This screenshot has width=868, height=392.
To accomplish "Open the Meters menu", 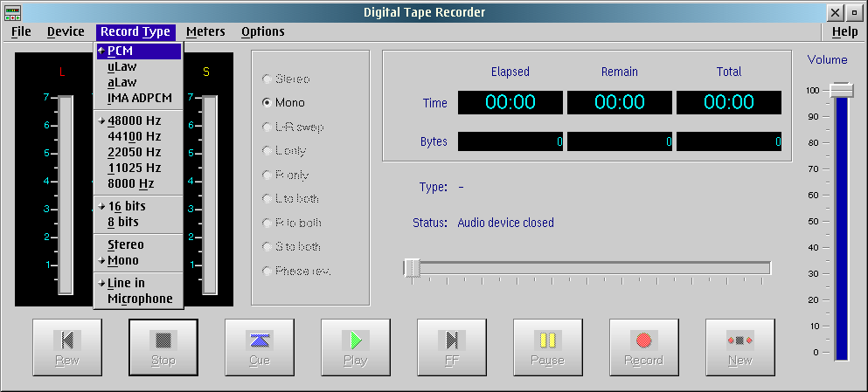I will [205, 31].
